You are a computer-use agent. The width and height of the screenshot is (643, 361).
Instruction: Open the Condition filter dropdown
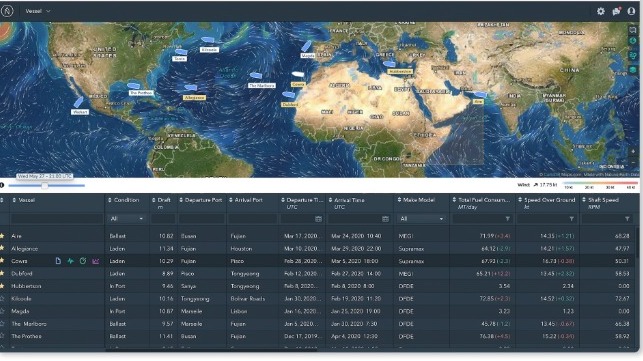pyautogui.click(x=126, y=219)
